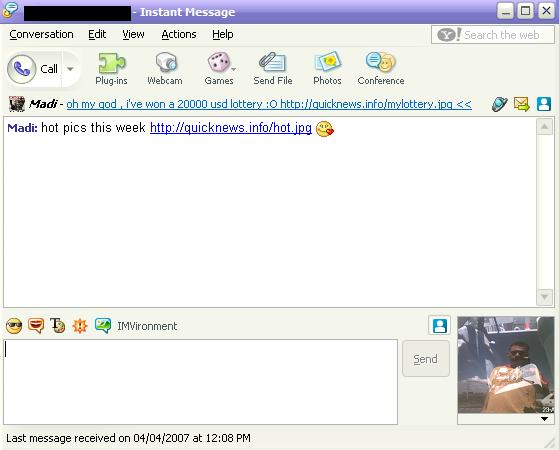
Task: Open the emoticons smiley picker
Action: click(x=14, y=326)
